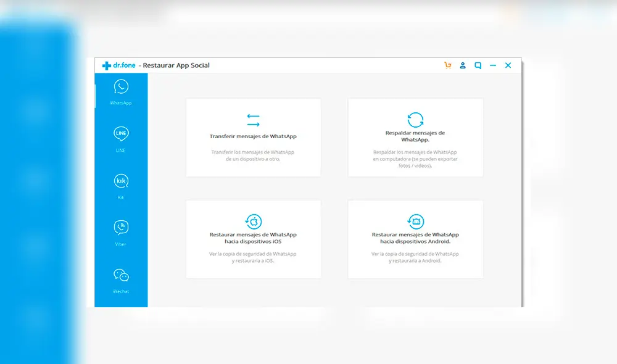The image size is (617, 364).
Task: Choose "Restaurar mensajes de WhatsApp hacia dispositivos Android"
Action: [415, 238]
